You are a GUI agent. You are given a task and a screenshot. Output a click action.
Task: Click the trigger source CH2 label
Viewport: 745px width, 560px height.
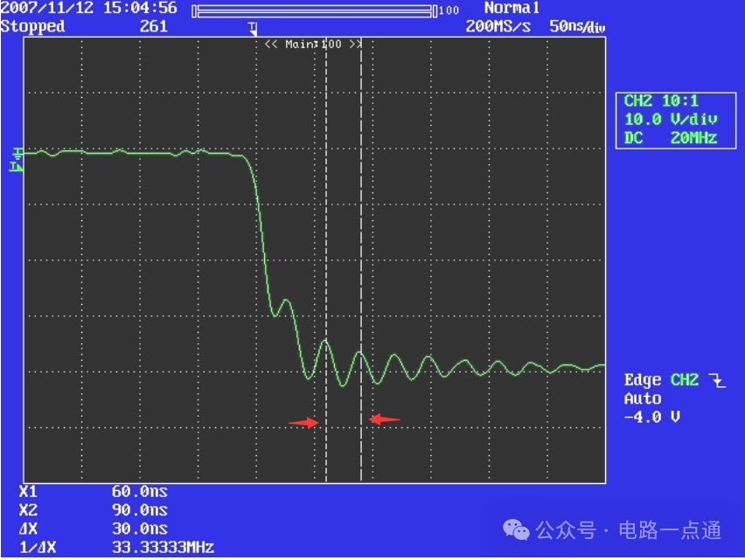(684, 380)
